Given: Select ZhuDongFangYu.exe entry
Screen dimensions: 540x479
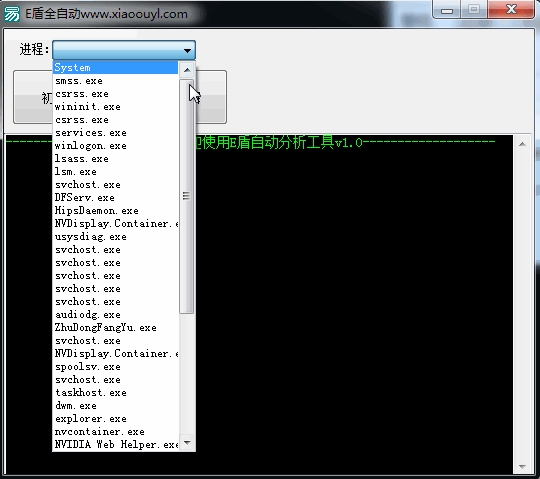Looking at the screenshot, I should tap(115, 327).
